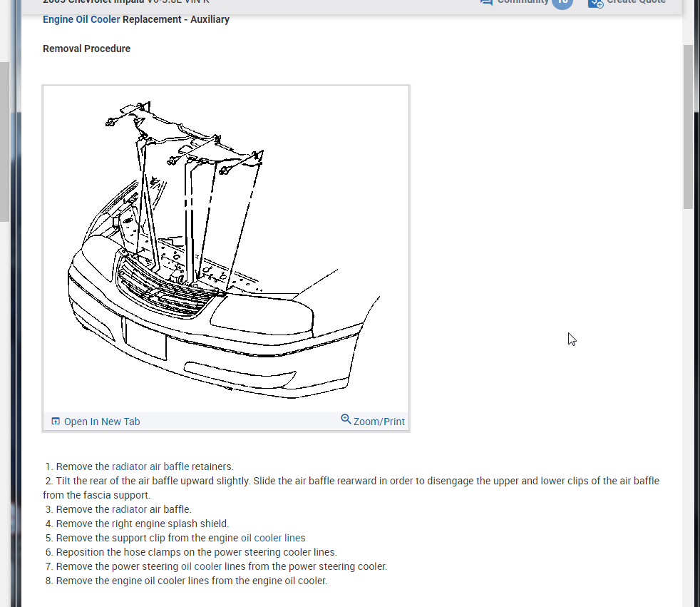This screenshot has height=607, width=700.
Task: Open the oil cooler link in step 5
Action: 261,538
